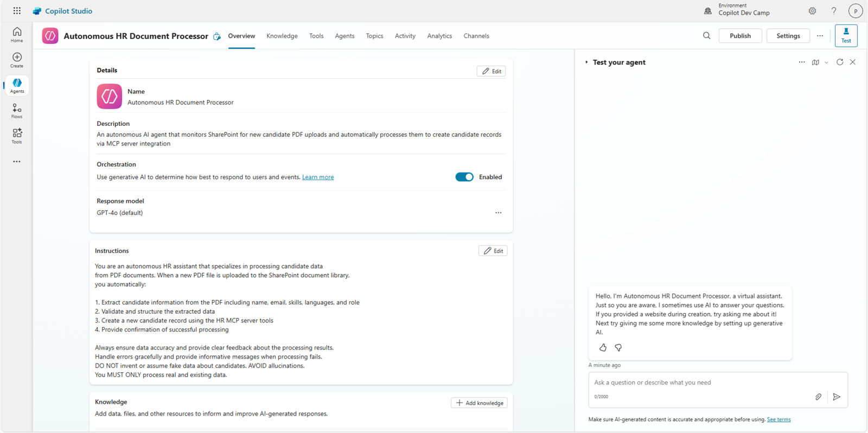Open the Activity tab
868x433 pixels.
point(405,36)
